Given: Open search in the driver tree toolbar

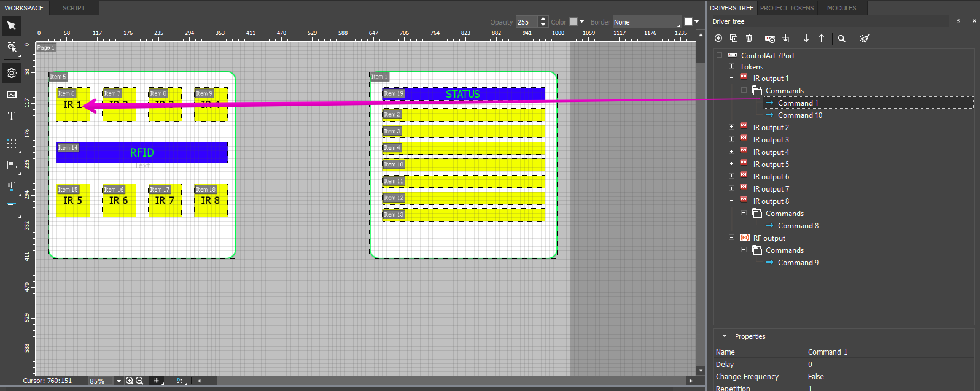Looking at the screenshot, I should [x=842, y=39].
